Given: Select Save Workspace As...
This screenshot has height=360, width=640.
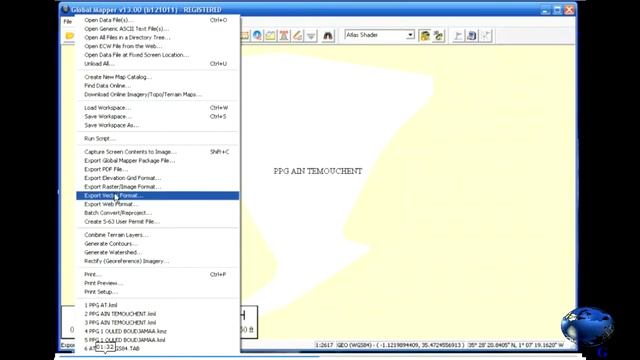Looking at the screenshot, I should coord(158,125).
